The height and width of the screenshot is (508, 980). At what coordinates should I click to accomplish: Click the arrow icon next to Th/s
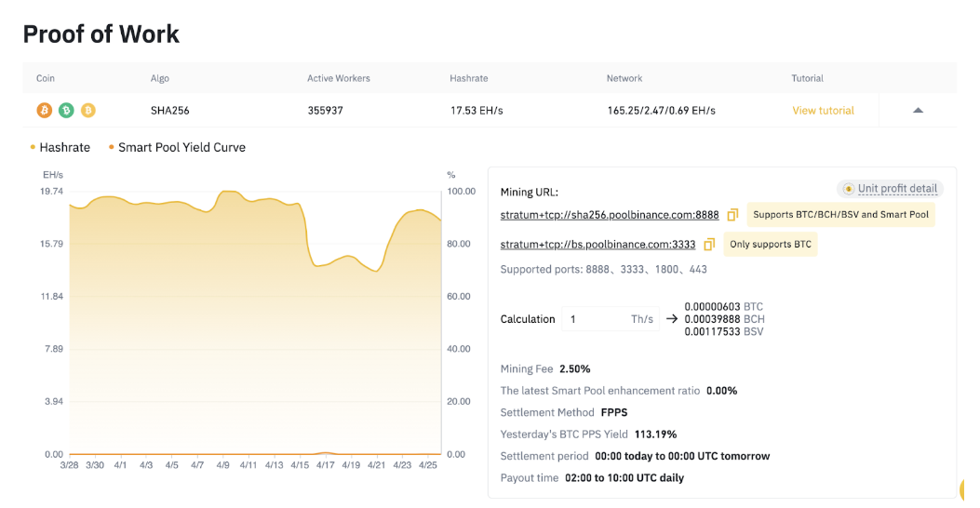coord(671,319)
